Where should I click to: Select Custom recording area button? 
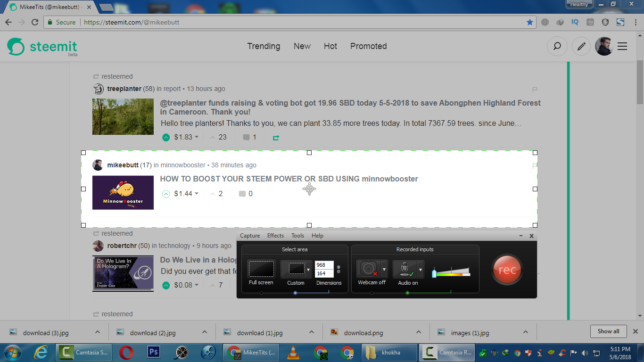click(x=292, y=269)
